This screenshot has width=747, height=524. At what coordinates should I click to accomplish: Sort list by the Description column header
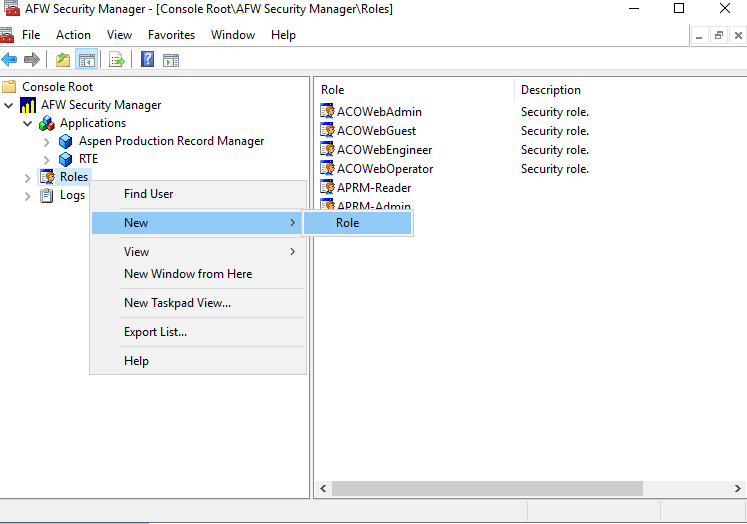pyautogui.click(x=550, y=90)
